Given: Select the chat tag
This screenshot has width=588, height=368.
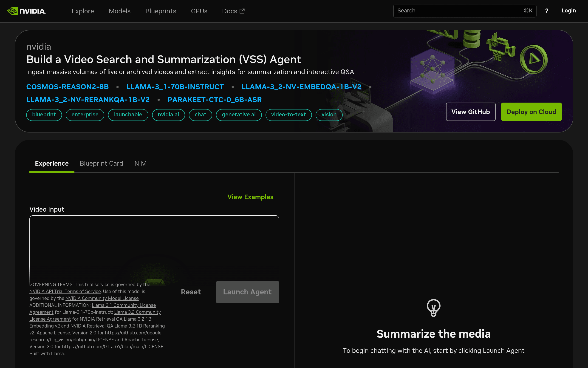Looking at the screenshot, I should point(201,115).
